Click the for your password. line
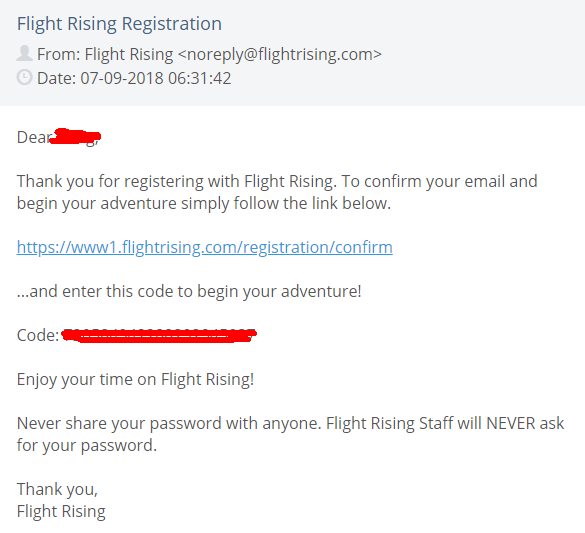This screenshot has height=533, width=585. [x=87, y=445]
